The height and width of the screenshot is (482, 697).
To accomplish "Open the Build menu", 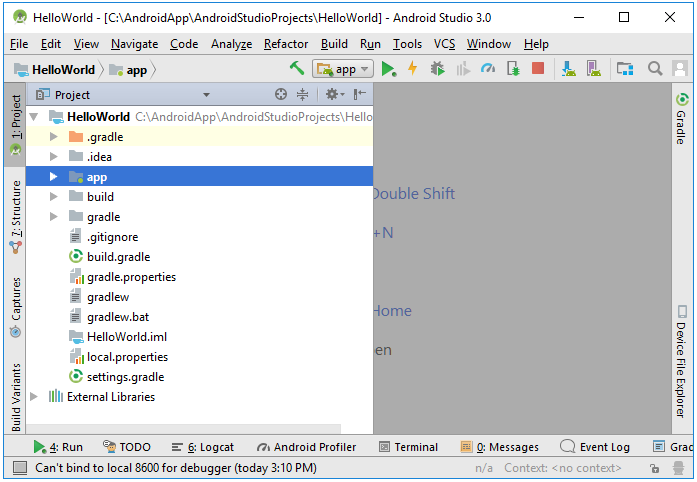I will point(334,44).
